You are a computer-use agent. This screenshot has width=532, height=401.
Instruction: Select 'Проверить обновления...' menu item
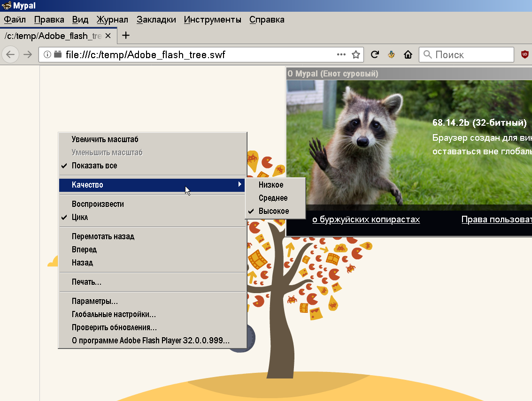pos(152,327)
